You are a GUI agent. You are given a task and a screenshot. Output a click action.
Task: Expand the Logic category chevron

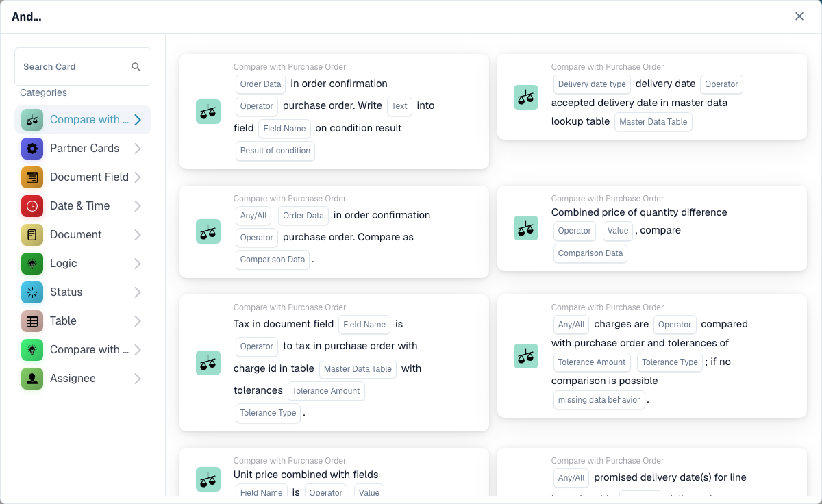pyautogui.click(x=138, y=264)
